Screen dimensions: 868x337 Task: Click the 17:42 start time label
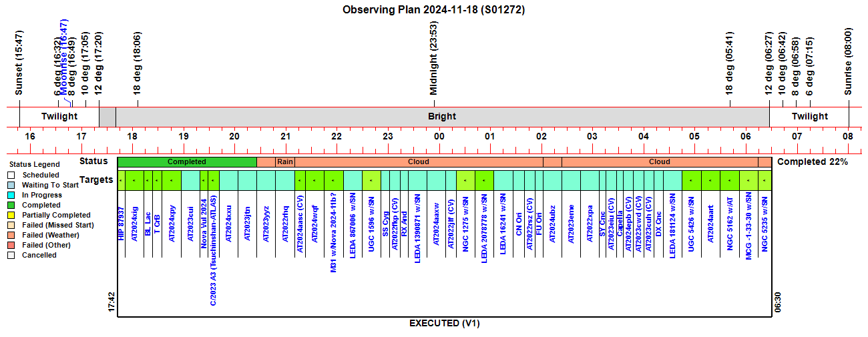(112, 302)
